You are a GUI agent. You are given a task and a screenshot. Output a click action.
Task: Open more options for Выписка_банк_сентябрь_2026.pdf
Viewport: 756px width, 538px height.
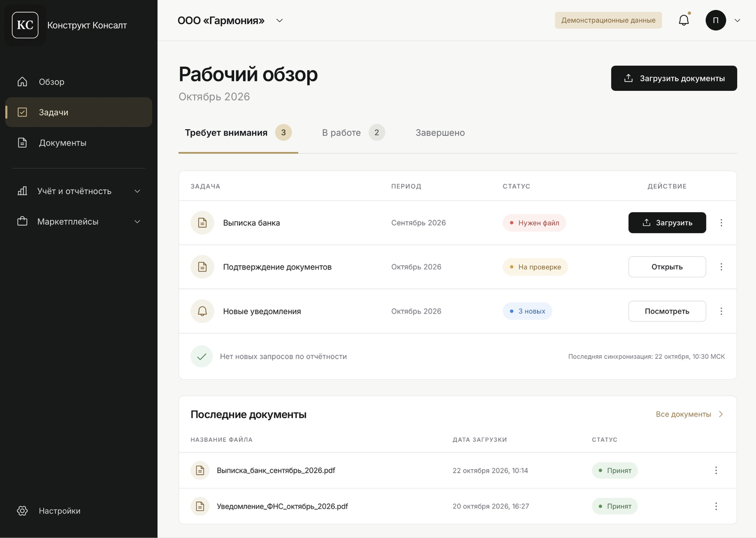(x=716, y=470)
